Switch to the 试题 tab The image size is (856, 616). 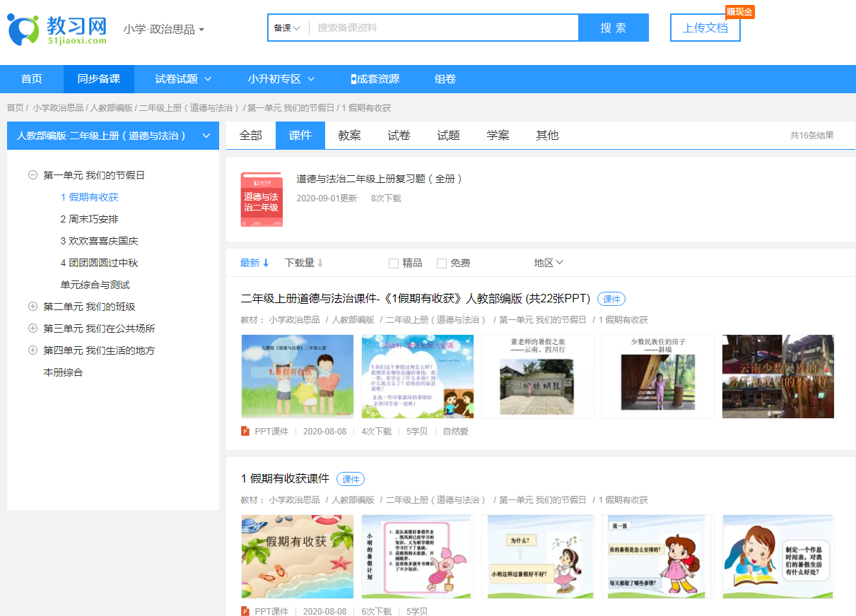coord(449,136)
